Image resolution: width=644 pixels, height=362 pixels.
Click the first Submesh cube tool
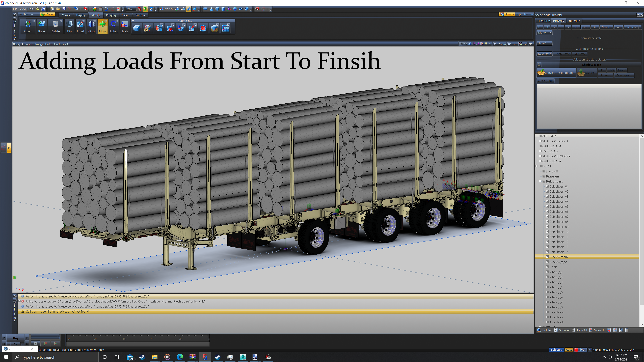coord(137,28)
